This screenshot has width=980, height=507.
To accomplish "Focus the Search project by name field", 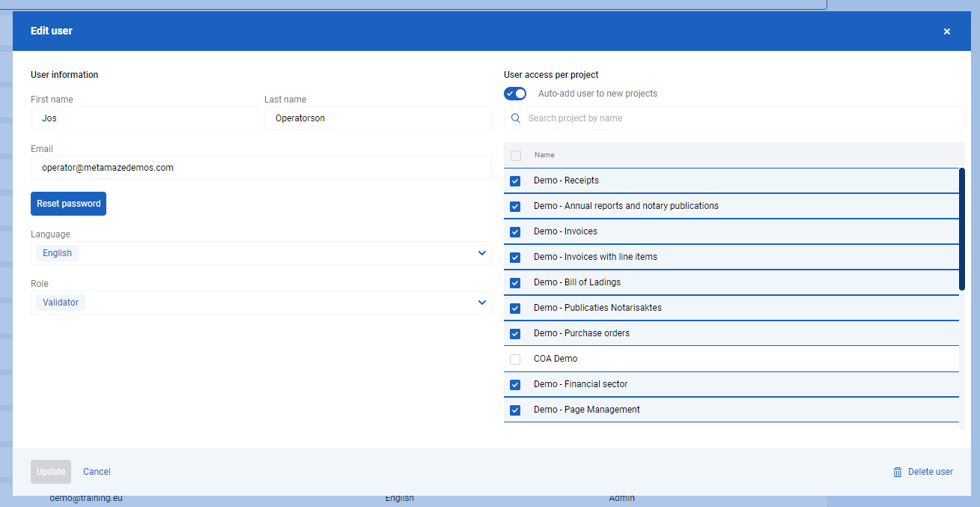I will point(734,118).
